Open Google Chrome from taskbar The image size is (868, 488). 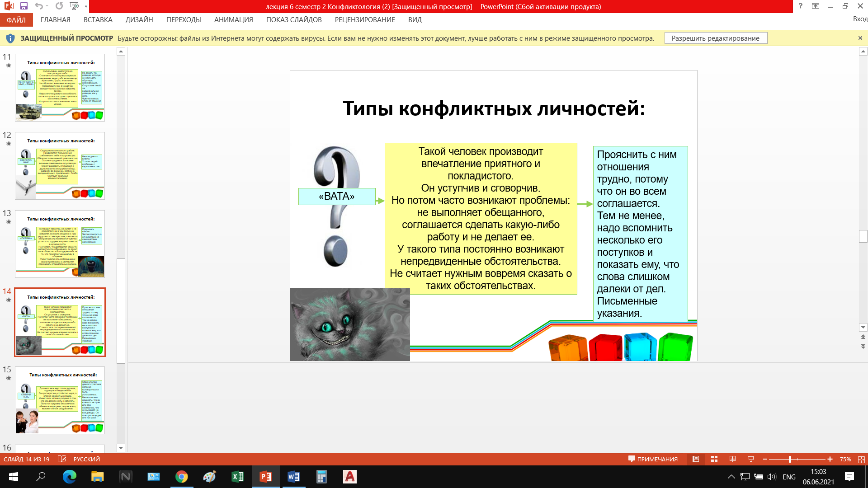pos(181,477)
